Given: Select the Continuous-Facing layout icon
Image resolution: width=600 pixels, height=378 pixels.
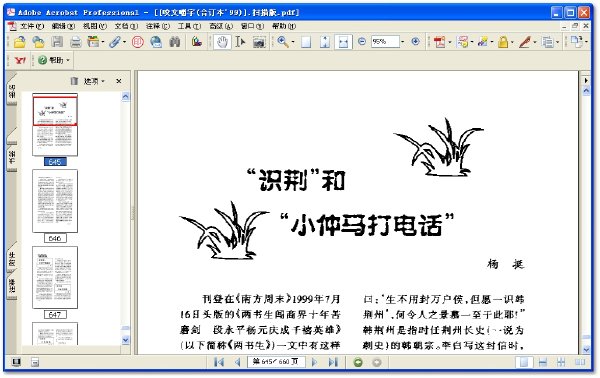Looking at the screenshot, I should tap(561, 362).
